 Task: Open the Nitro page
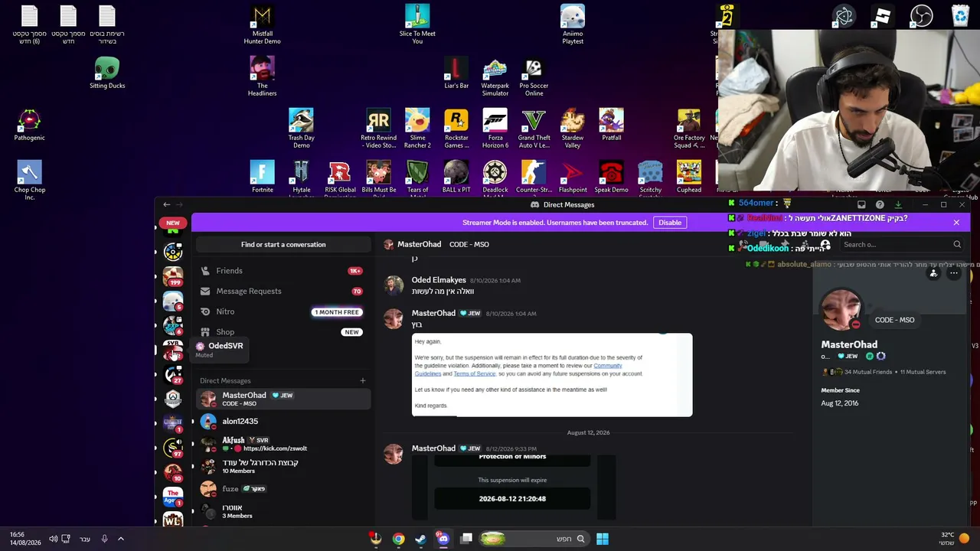coord(283,311)
